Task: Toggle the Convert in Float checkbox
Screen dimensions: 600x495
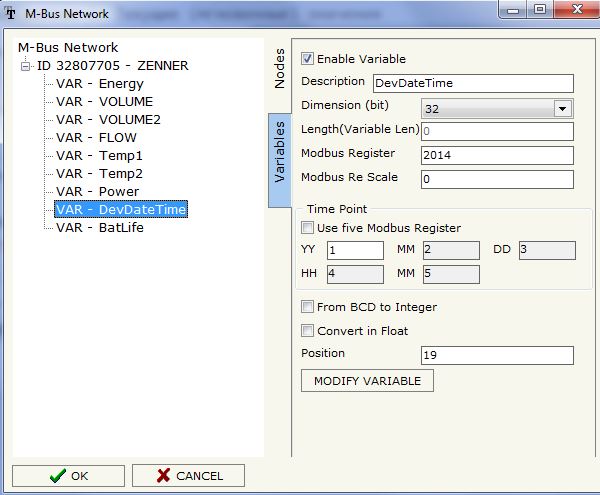Action: click(x=307, y=330)
